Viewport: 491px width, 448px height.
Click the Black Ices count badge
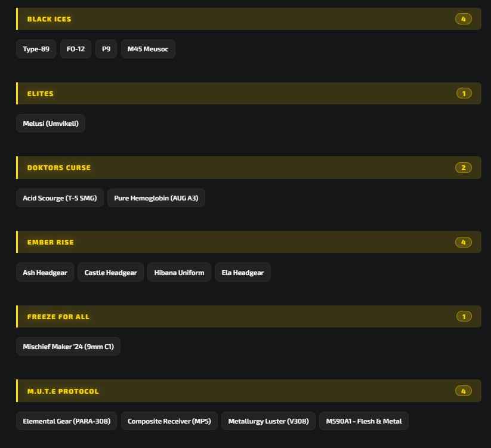click(464, 18)
